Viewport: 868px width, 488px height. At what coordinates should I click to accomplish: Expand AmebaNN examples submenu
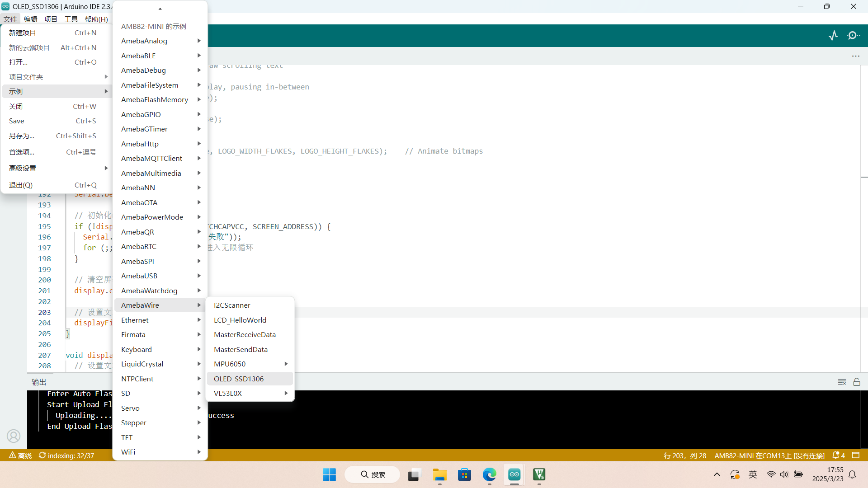coord(160,188)
